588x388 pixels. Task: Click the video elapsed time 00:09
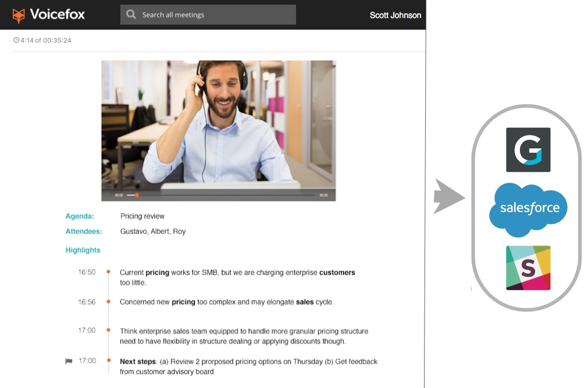pos(119,195)
